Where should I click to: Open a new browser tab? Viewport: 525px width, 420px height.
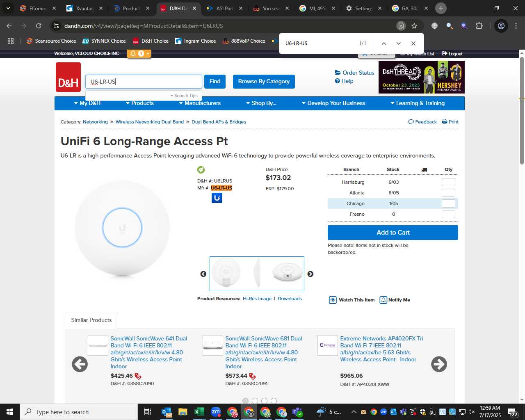point(441,8)
